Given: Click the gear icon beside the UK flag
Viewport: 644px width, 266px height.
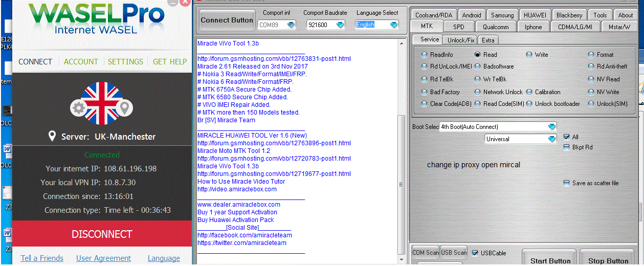Looking at the screenshot, I should [79, 108].
